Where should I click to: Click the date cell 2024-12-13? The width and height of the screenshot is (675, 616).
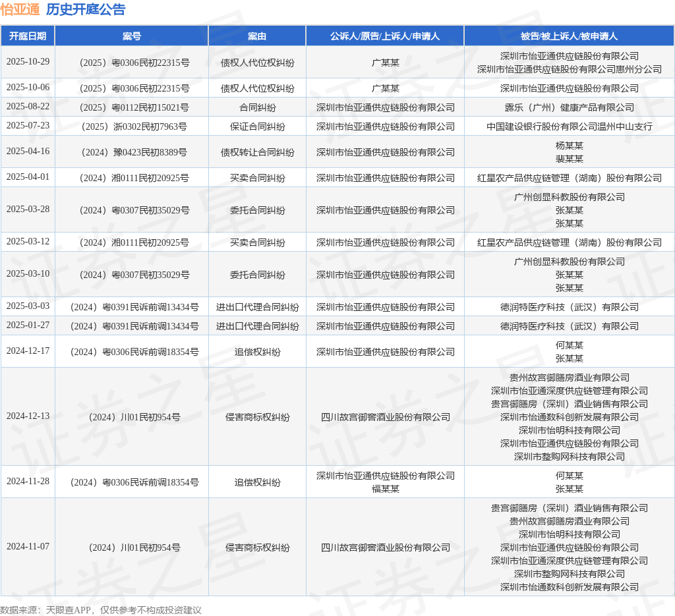28,416
